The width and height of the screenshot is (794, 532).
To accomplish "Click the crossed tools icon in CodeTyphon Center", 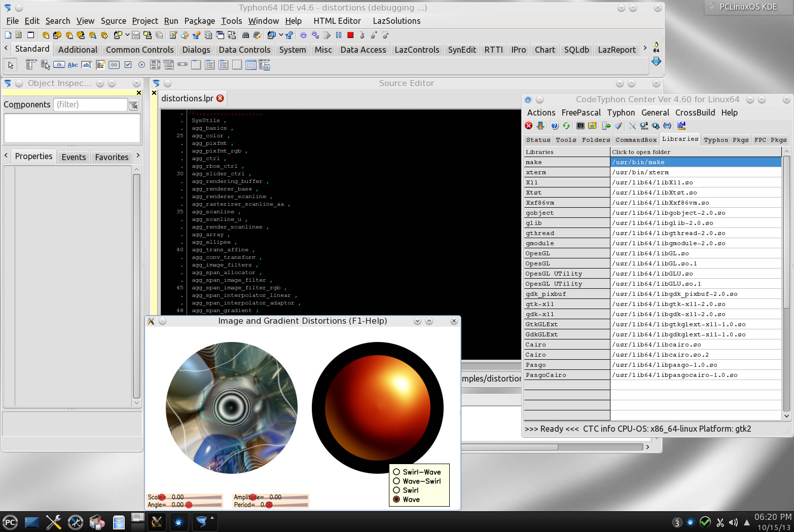I will coord(632,126).
